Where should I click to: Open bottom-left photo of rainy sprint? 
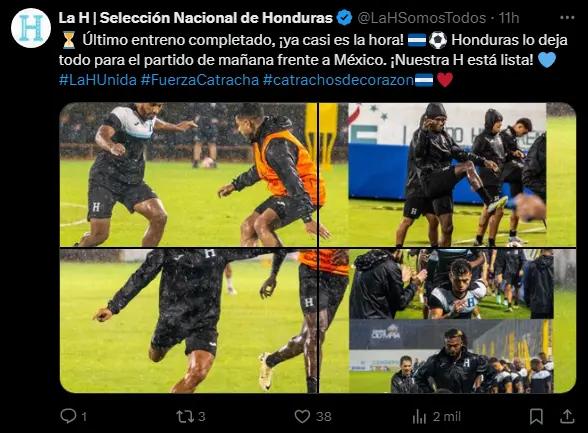(189, 321)
